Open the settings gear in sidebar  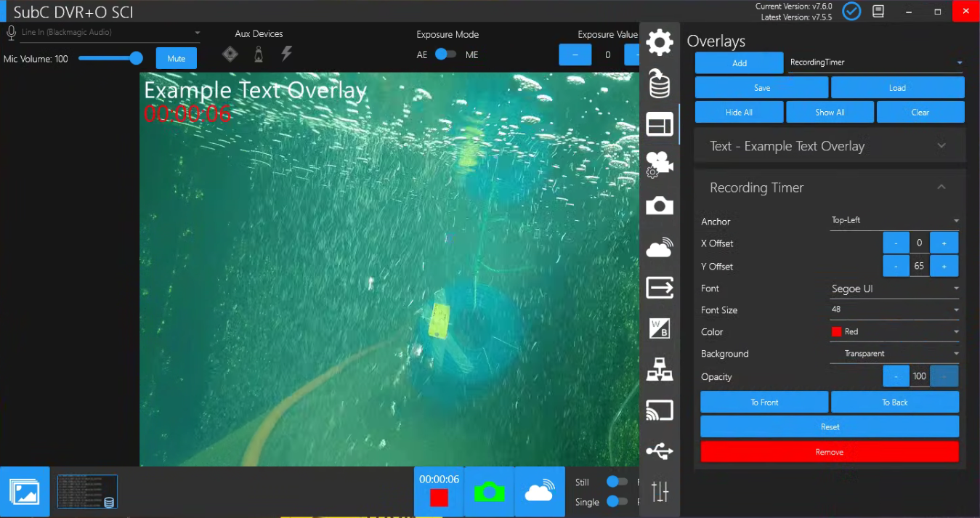(x=659, y=43)
